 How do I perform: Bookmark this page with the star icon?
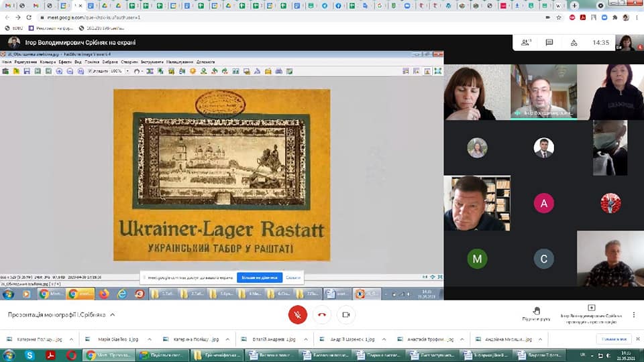click(559, 17)
